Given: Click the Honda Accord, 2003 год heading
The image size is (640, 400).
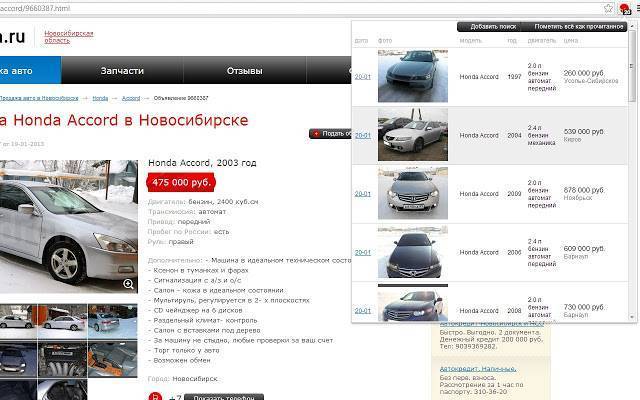Looking at the screenshot, I should coord(202,163).
